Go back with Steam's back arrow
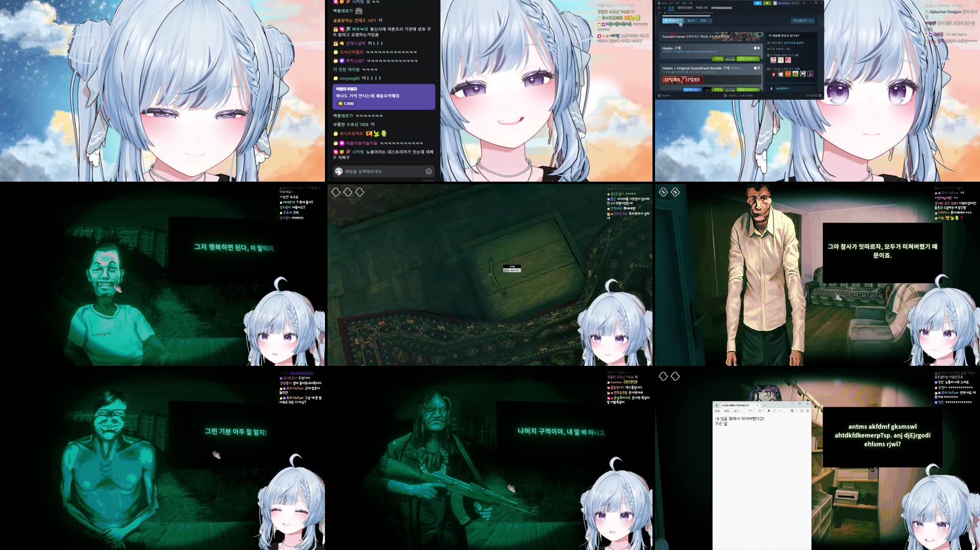Screen dimensions: 980x550 pos(659,8)
